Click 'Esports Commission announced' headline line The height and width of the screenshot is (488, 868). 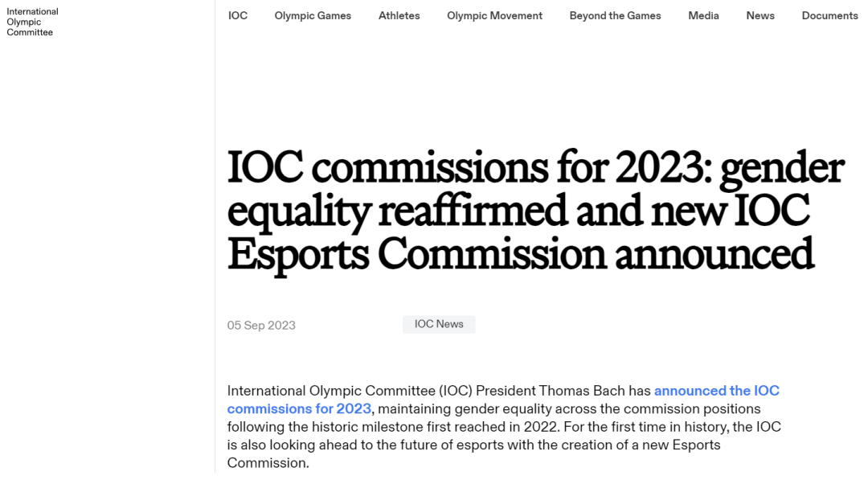520,253
